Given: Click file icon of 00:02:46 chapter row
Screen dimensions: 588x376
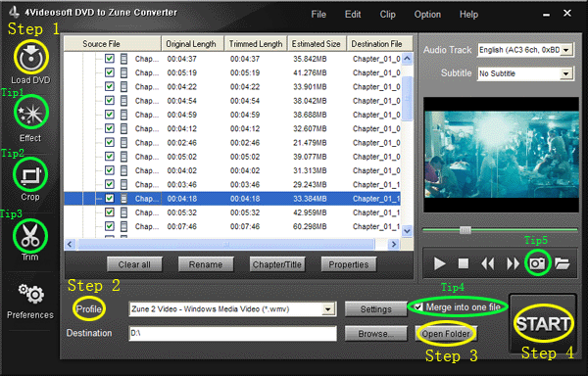Looking at the screenshot, I should click(x=123, y=143).
